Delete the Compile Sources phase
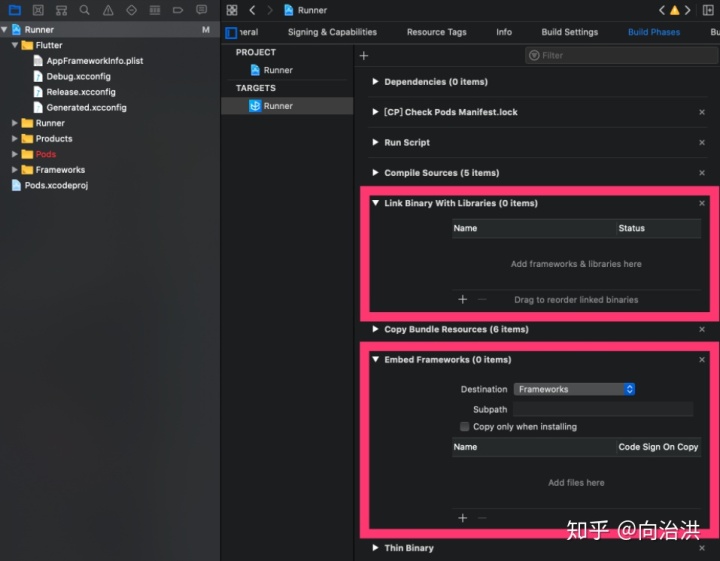The image size is (720, 561). click(x=702, y=173)
